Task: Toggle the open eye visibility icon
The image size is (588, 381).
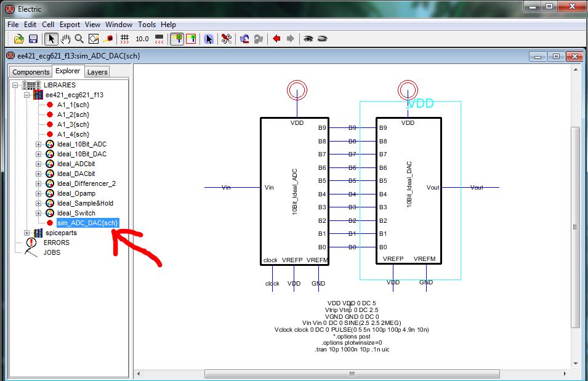Action: click(307, 39)
